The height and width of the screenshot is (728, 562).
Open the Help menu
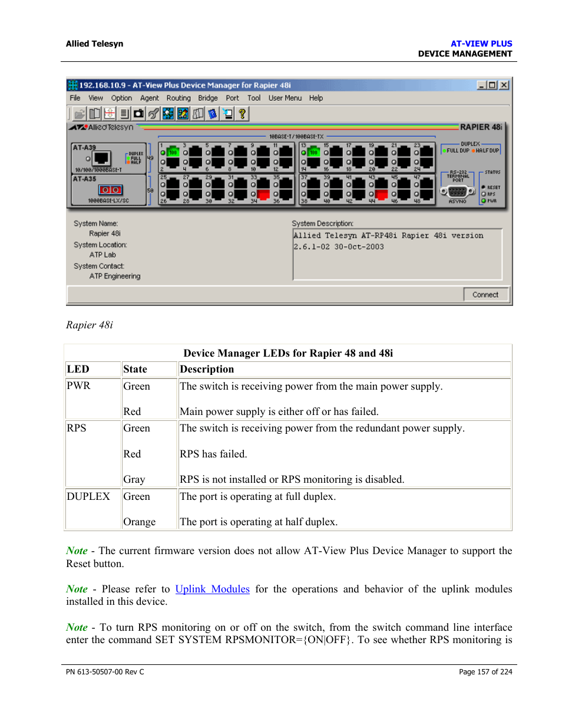(x=316, y=98)
